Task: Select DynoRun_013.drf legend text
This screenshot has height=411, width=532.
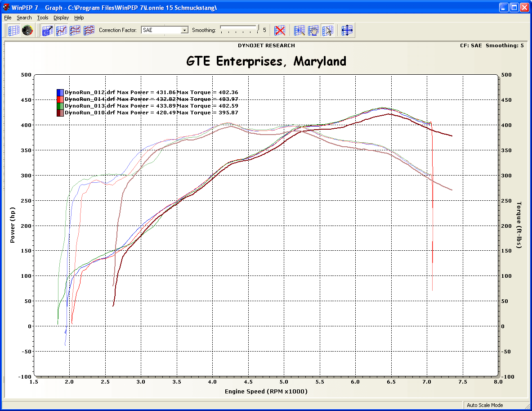Action: [x=90, y=106]
